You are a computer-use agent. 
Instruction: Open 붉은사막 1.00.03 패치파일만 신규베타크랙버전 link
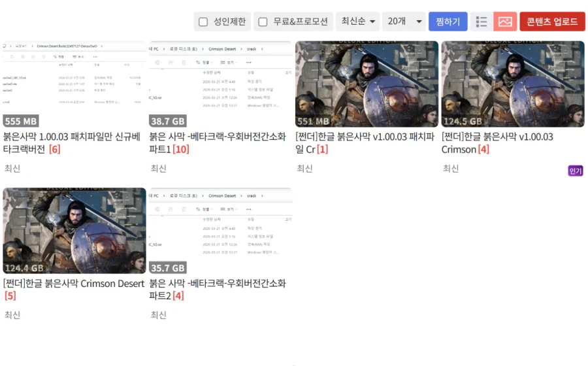[x=72, y=143]
